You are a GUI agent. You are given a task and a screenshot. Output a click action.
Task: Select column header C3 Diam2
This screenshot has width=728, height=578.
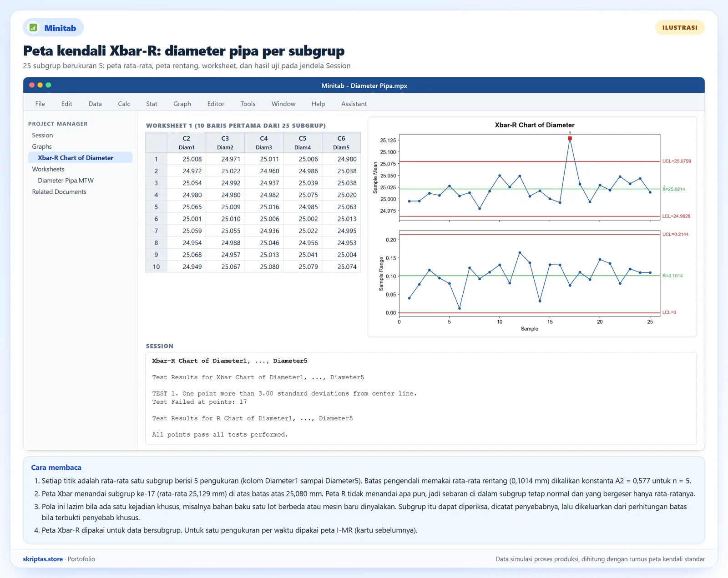click(225, 142)
